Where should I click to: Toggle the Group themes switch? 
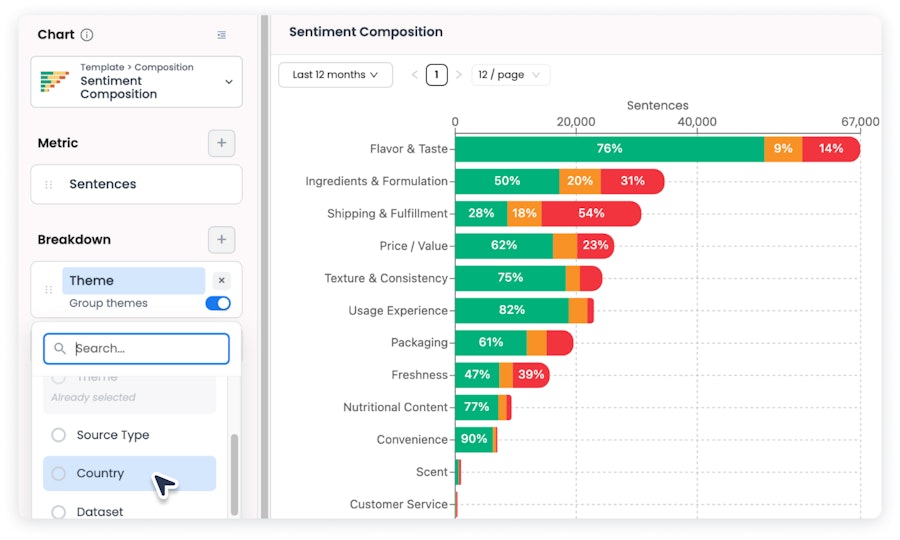tap(218, 304)
